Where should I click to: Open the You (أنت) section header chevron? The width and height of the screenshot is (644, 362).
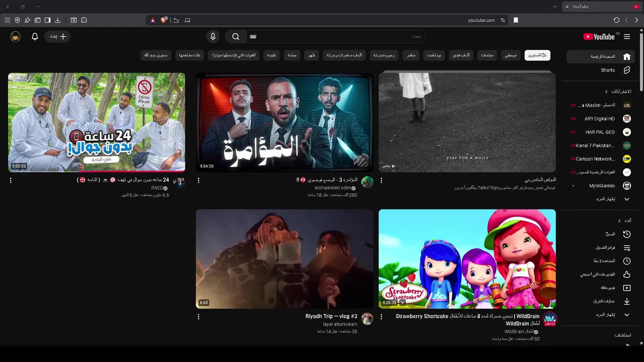click(620, 221)
